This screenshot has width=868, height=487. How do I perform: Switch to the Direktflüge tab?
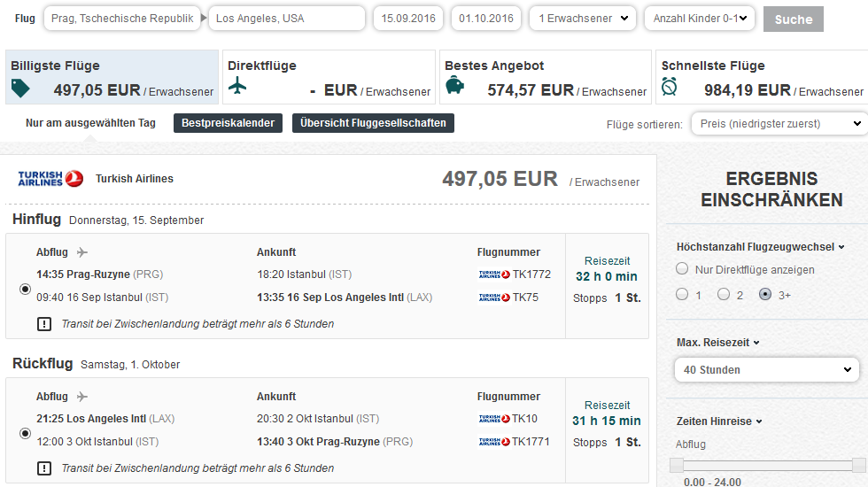click(329, 77)
